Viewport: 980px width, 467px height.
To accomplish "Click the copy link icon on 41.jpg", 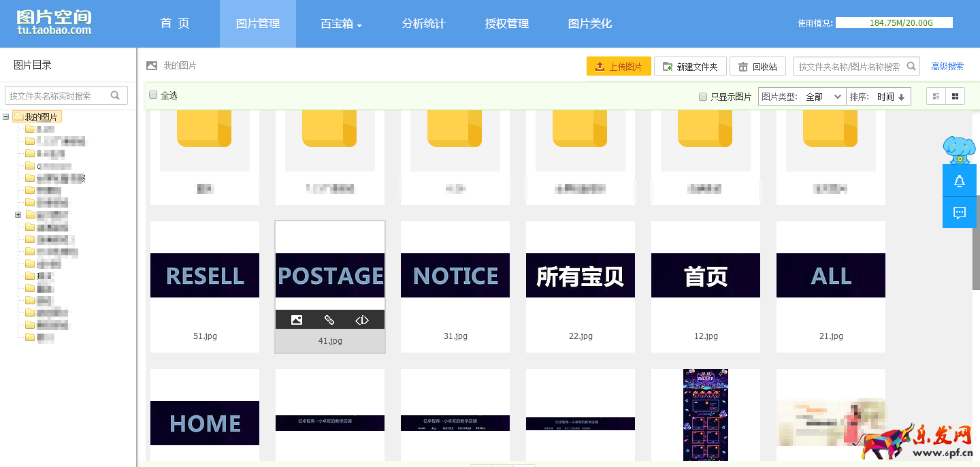I will point(329,320).
